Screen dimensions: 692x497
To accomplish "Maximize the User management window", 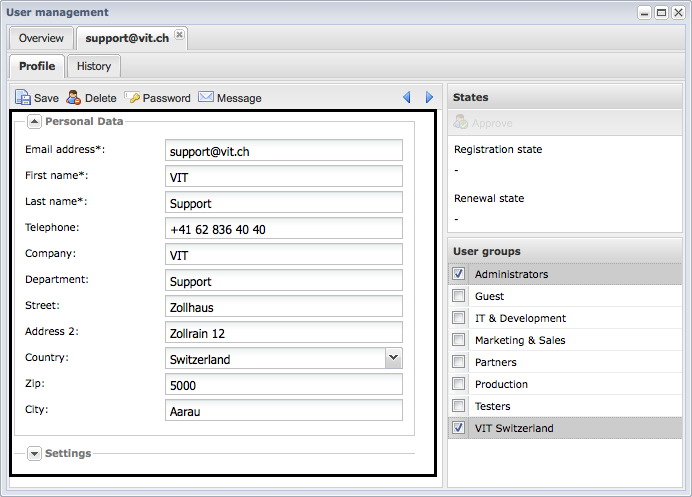I will tap(661, 13).
